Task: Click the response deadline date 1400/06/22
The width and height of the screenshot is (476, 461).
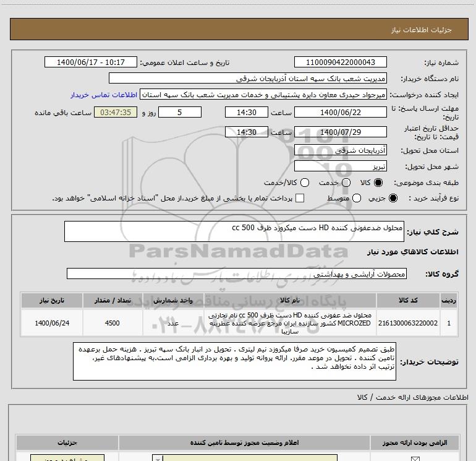Action: click(340, 113)
